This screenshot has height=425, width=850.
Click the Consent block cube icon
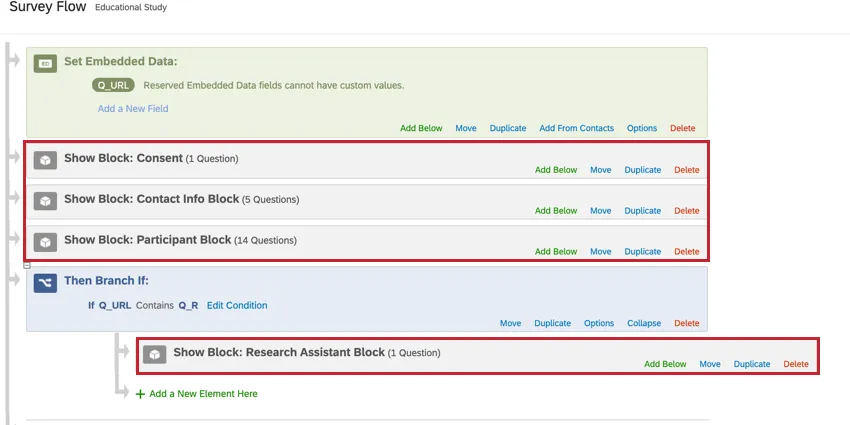pyautogui.click(x=45, y=160)
